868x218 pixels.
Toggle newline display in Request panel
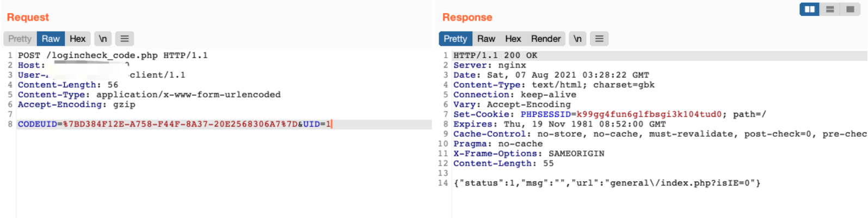(103, 39)
